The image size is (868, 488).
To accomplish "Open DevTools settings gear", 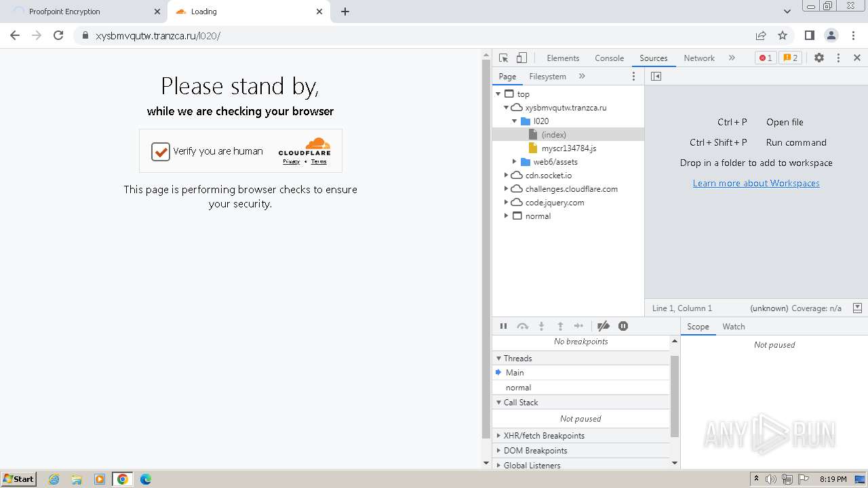I will coord(819,58).
